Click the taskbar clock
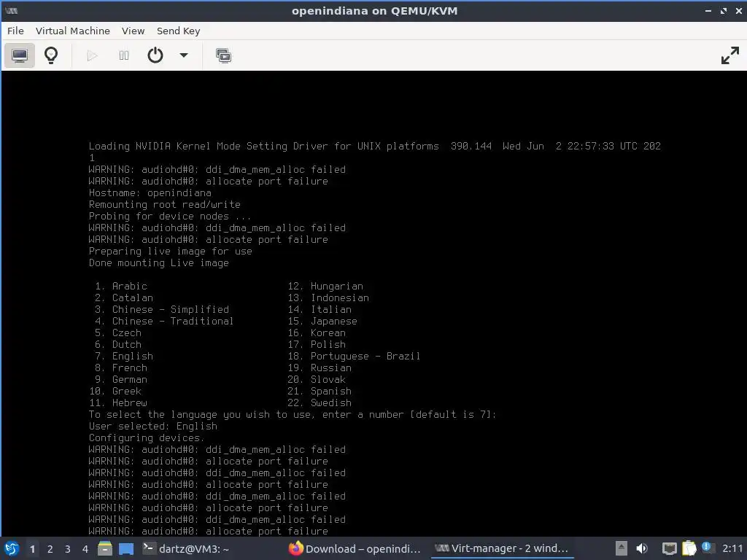The image size is (747, 560). 732,548
